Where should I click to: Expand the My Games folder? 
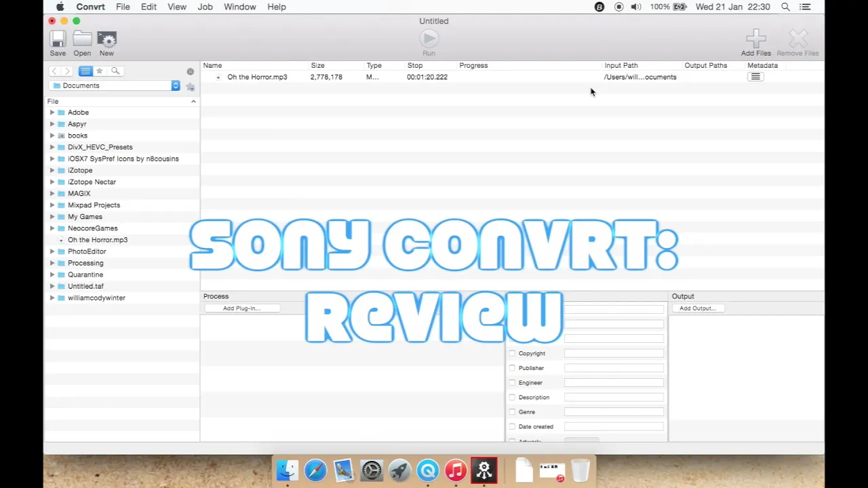pyautogui.click(x=52, y=217)
